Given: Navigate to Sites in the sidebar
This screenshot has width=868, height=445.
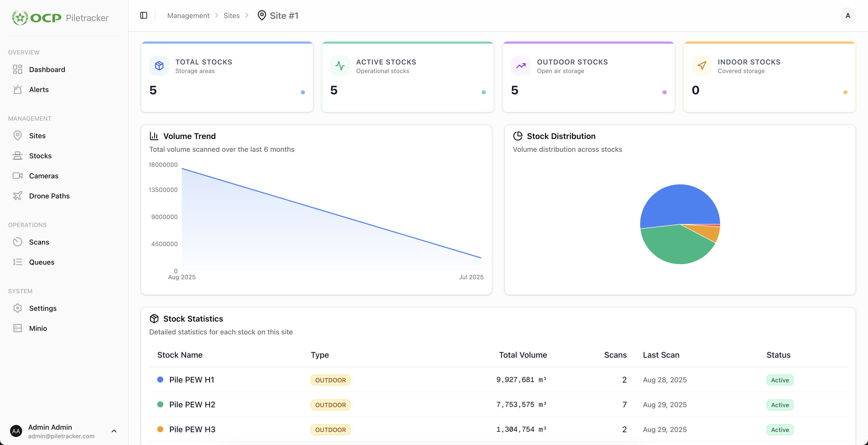Looking at the screenshot, I should (37, 136).
